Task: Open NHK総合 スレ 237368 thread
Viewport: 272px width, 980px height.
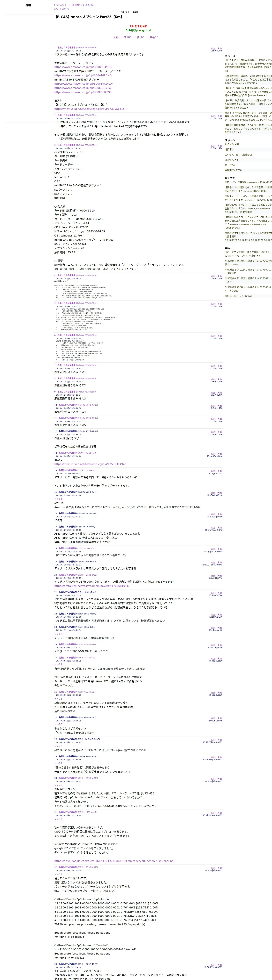Action: pyautogui.click(x=249, y=263)
